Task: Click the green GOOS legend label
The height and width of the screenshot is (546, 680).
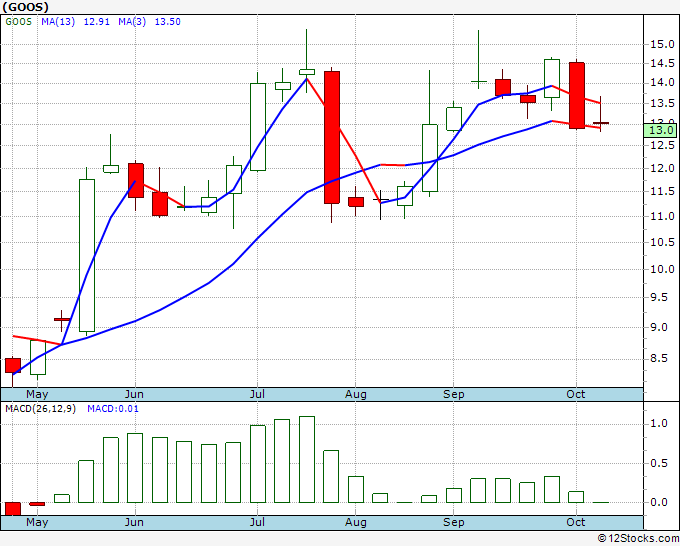Action: pos(18,22)
